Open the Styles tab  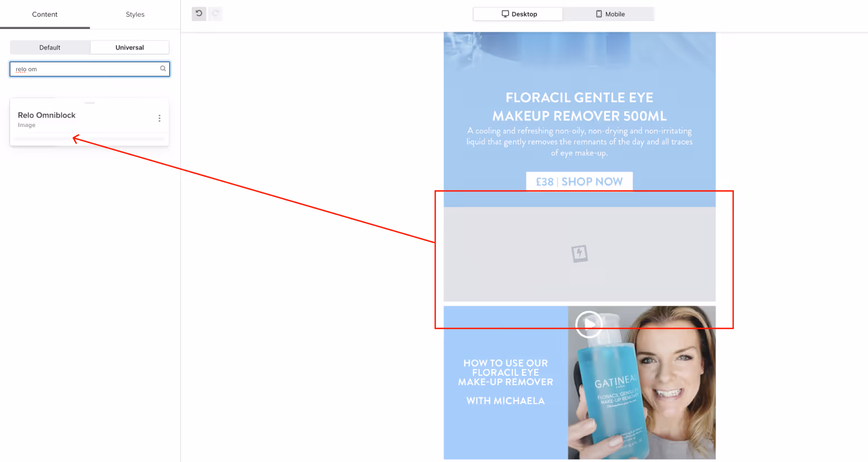click(x=135, y=14)
